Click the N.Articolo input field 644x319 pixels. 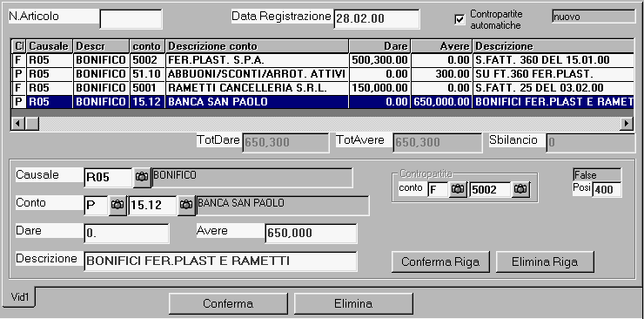pyautogui.click(x=131, y=19)
